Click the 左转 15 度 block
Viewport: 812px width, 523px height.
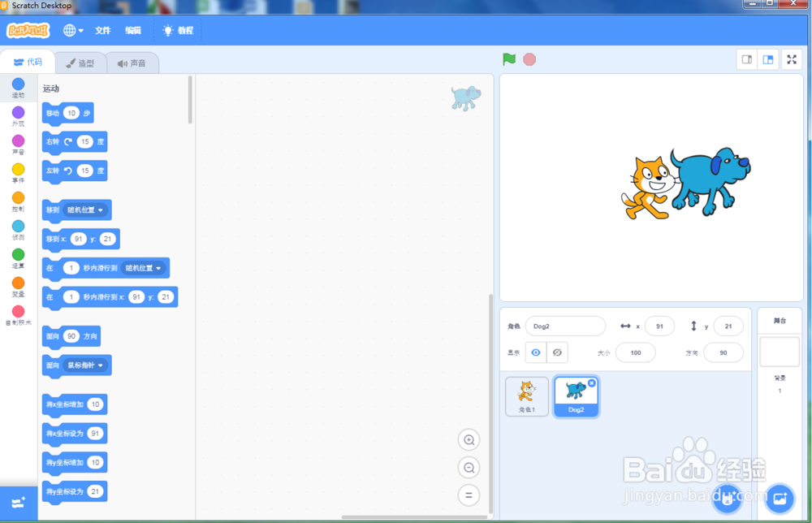click(x=75, y=171)
